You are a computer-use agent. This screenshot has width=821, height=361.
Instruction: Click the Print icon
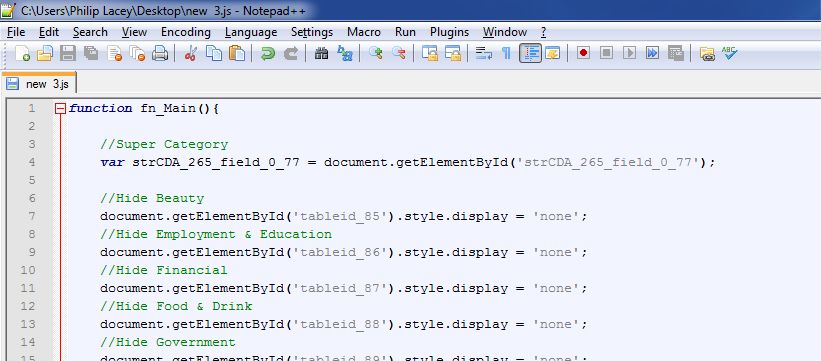(160, 53)
